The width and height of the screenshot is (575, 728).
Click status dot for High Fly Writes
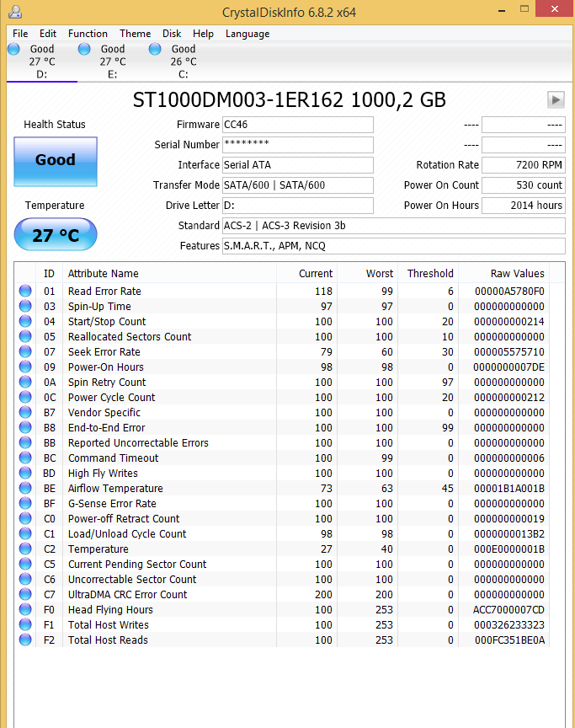tap(25, 473)
